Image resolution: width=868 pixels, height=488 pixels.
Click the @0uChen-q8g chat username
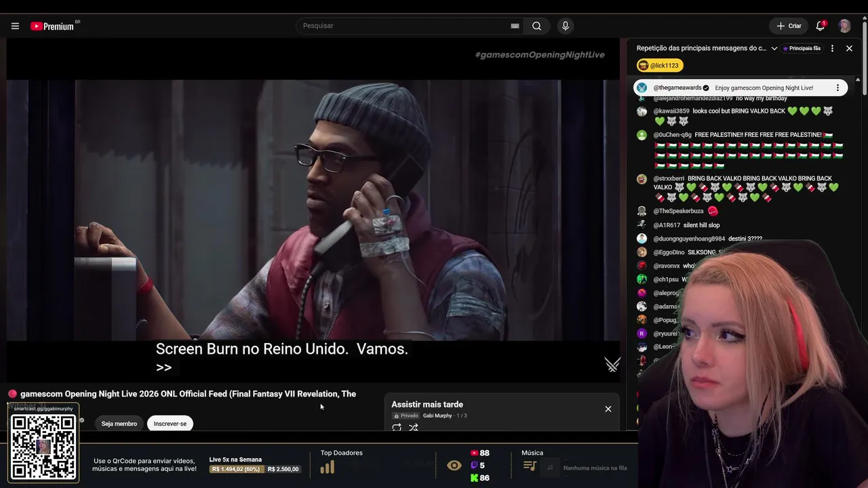(673, 135)
